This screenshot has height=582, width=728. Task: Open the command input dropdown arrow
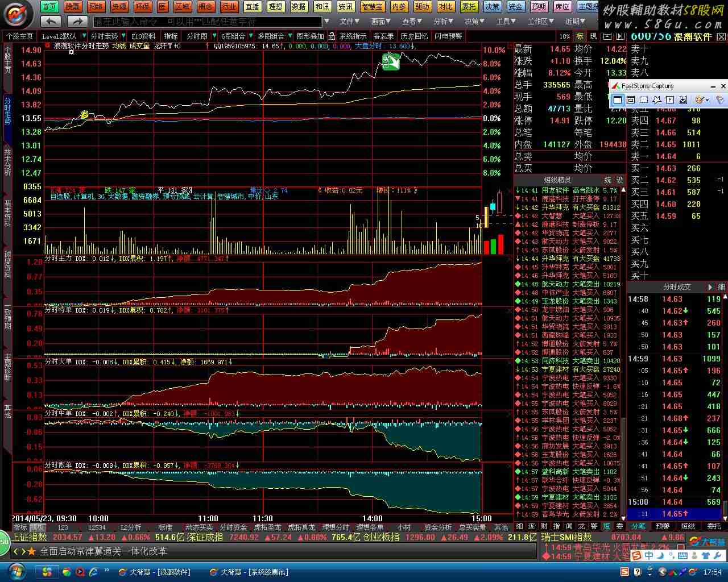(326, 22)
